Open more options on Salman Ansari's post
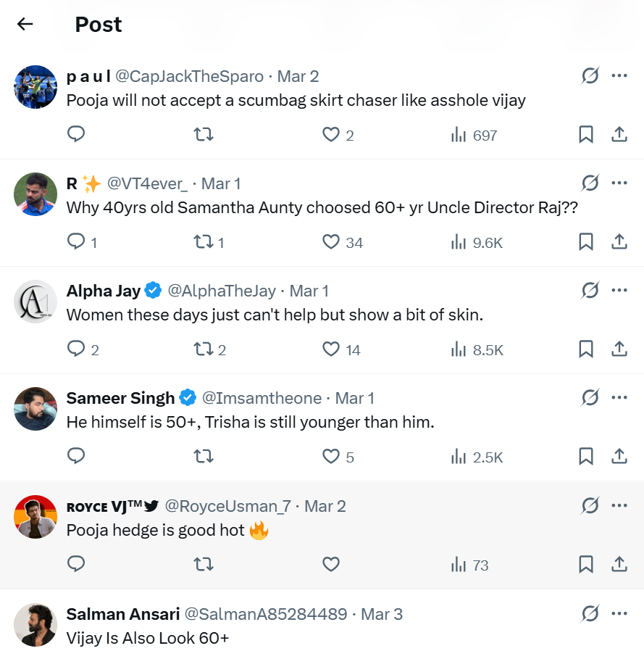 tap(619, 614)
